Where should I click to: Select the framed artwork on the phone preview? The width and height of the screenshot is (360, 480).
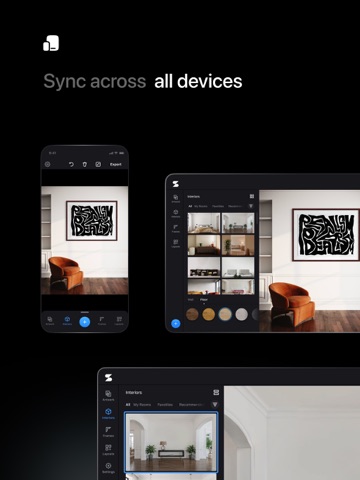click(92, 220)
